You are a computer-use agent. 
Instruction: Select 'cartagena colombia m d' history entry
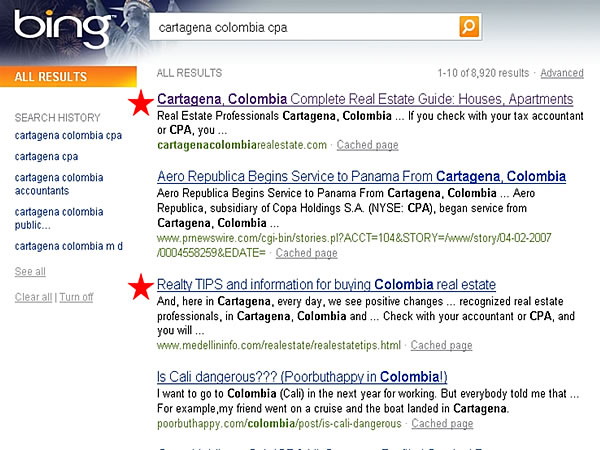click(68, 246)
